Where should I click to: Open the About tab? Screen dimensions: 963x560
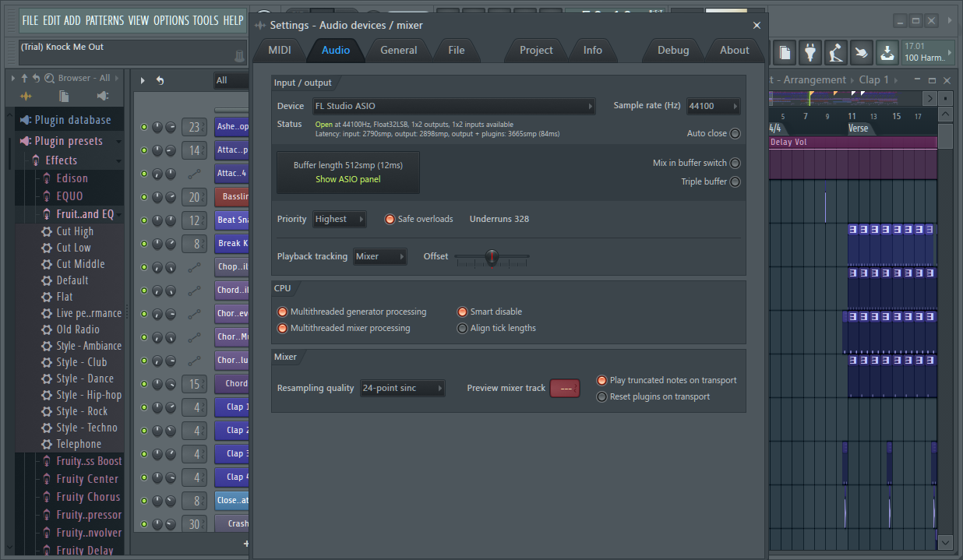pos(735,50)
